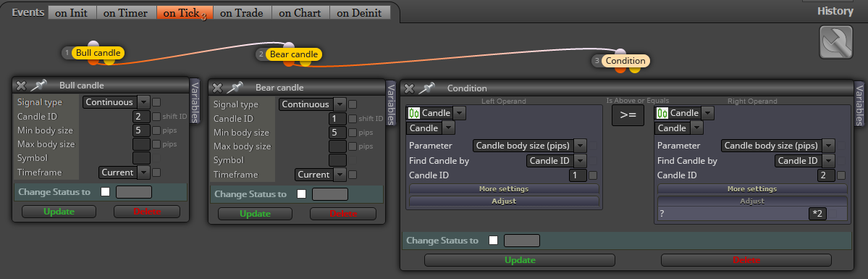Switch to the on Deinit events tab

[360, 13]
